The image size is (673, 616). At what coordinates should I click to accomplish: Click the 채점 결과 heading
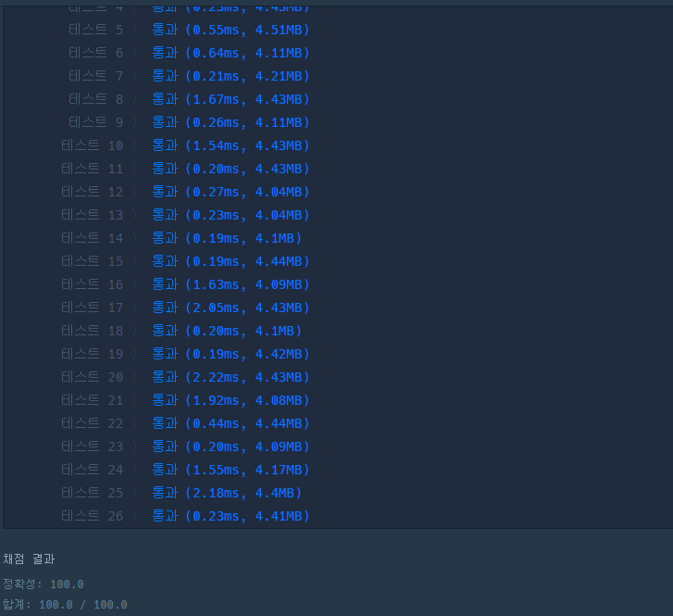pyautogui.click(x=29, y=559)
